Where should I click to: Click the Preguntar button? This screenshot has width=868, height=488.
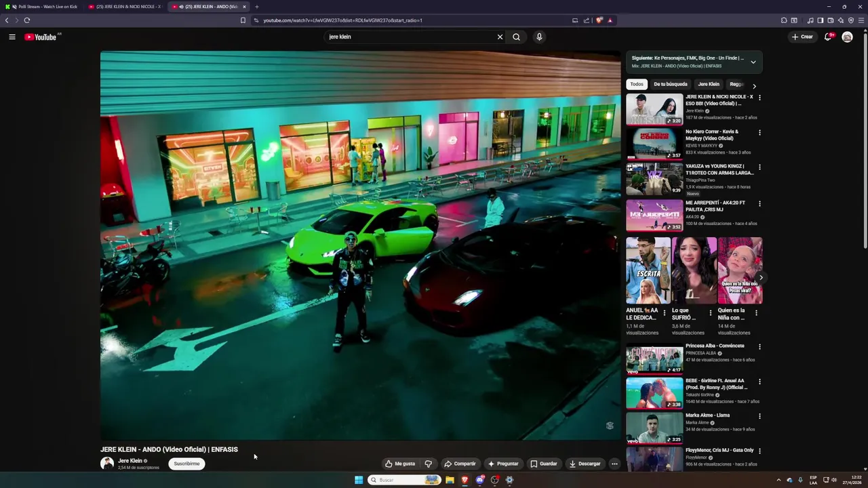[502, 464]
